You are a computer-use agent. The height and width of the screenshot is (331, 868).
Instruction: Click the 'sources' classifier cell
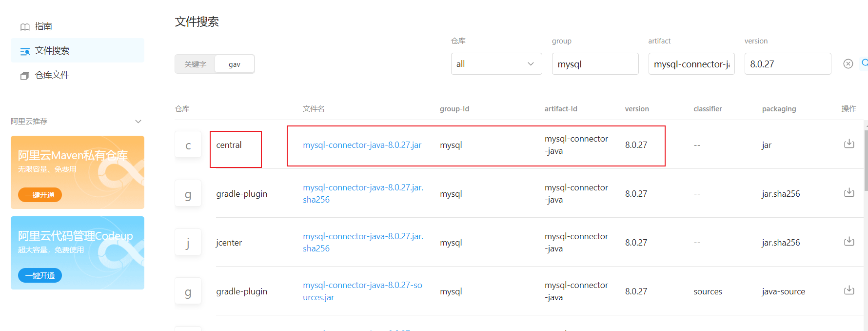click(x=708, y=291)
